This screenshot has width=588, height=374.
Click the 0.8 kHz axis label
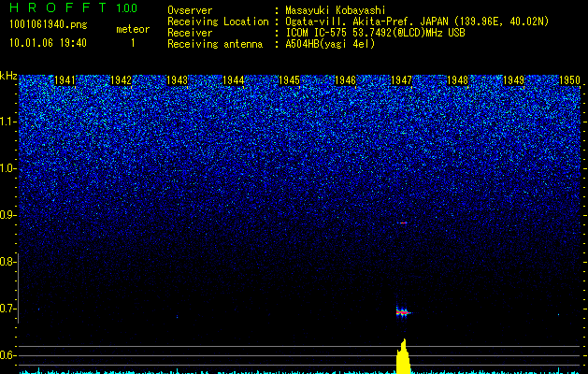click(9, 262)
